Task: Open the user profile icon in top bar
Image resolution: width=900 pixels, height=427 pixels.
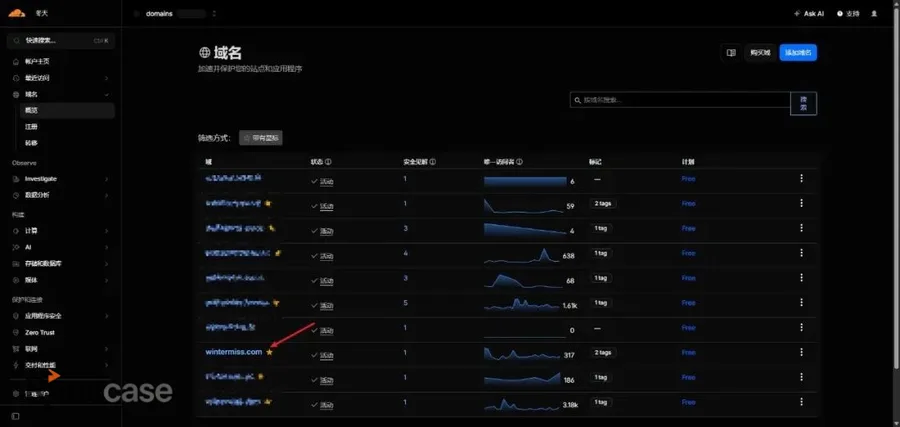Action: (x=874, y=13)
